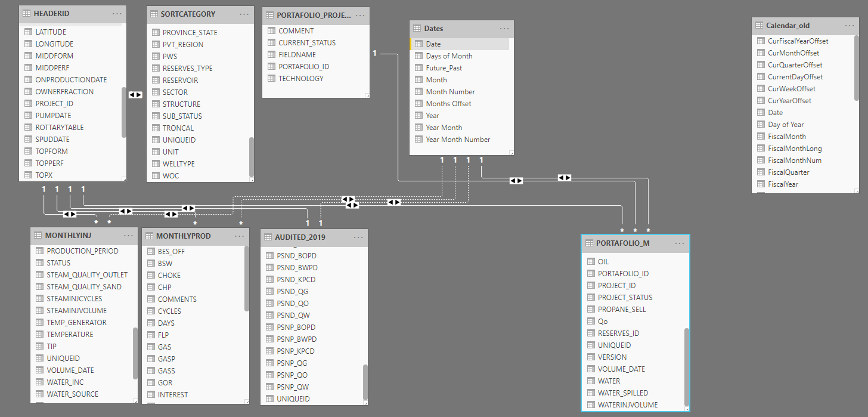Open the MONTHLYINJ table options ellipsis
Image resolution: width=868 pixels, height=417 pixels.
point(128,236)
